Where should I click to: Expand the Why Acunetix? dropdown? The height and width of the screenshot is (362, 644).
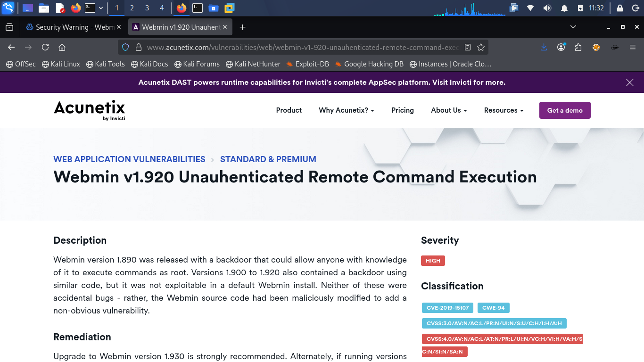[x=347, y=110]
